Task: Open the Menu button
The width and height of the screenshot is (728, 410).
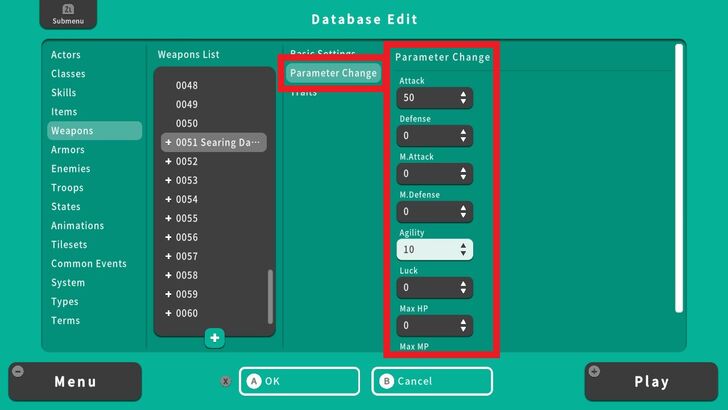Action: [75, 382]
